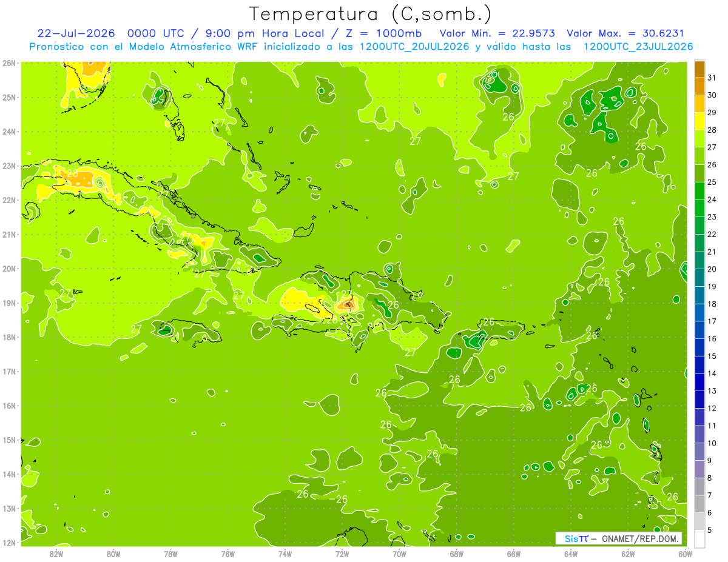Click the '64W' longitude axis label
This screenshot has height=562, width=728.
click(x=571, y=554)
